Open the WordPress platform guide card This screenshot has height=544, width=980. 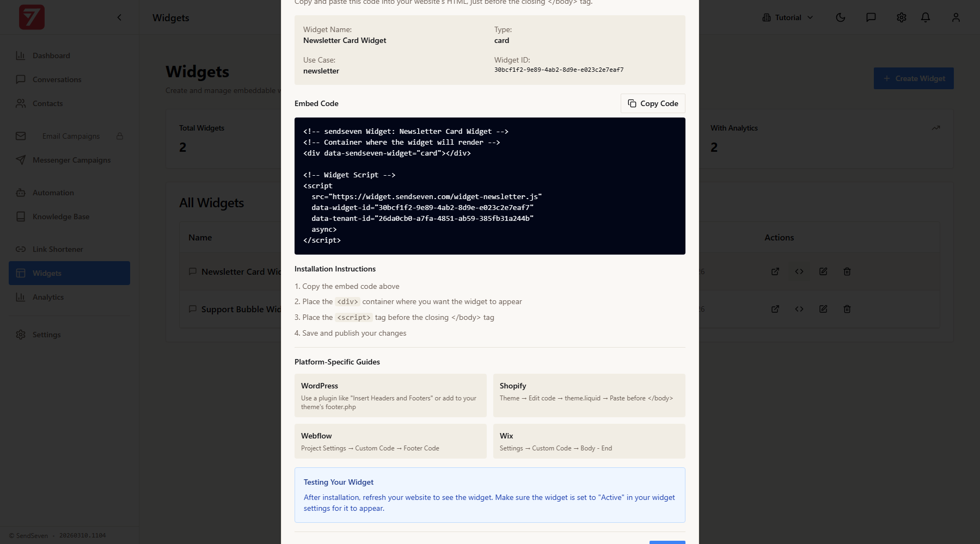pyautogui.click(x=390, y=395)
